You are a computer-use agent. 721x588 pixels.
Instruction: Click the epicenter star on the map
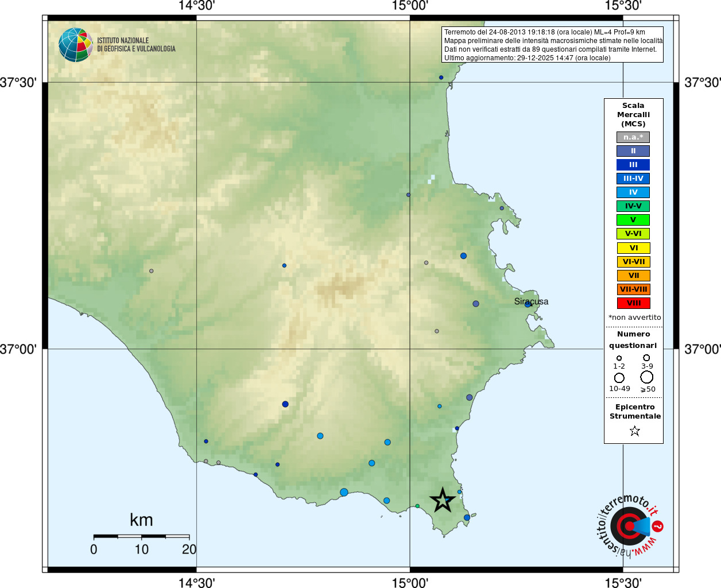point(443,500)
